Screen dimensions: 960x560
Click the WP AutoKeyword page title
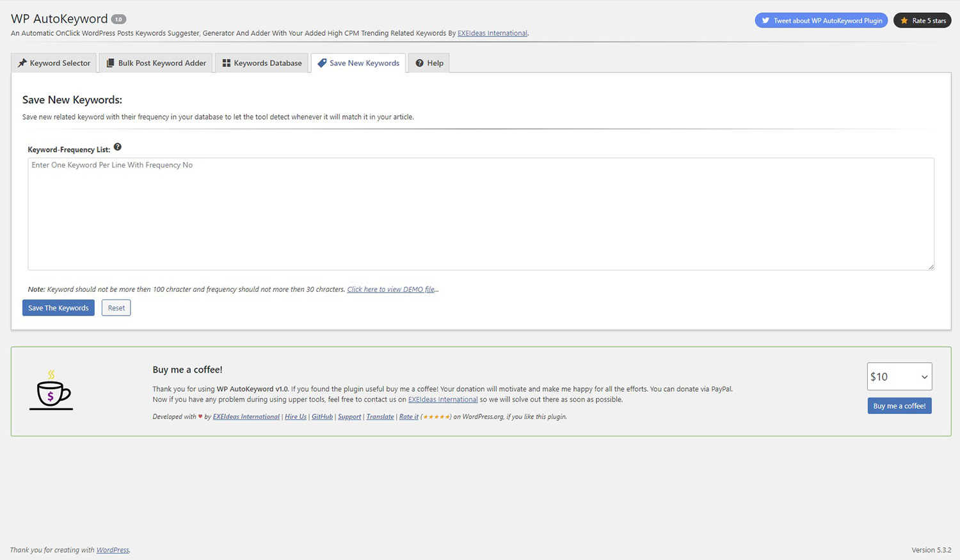60,19
